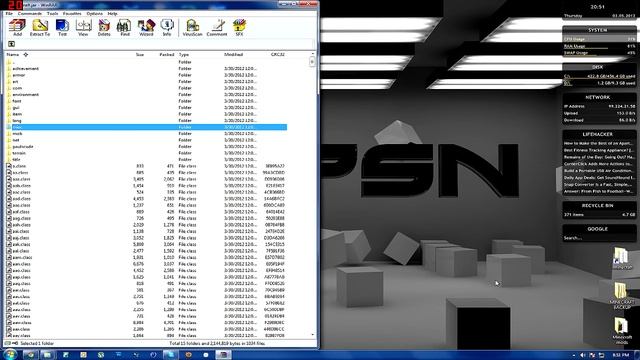Screen dimensions: 640x360
Task: Sort the list by the Type column header
Action: click(x=184, y=54)
